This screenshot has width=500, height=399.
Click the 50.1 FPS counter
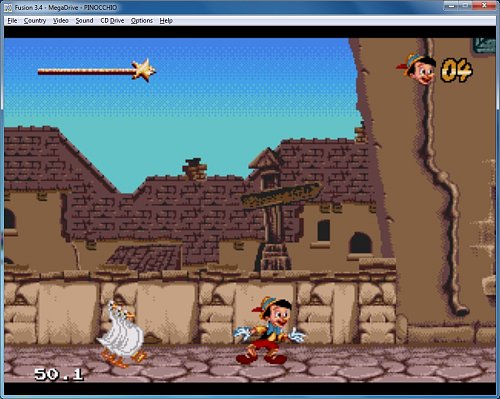59,374
